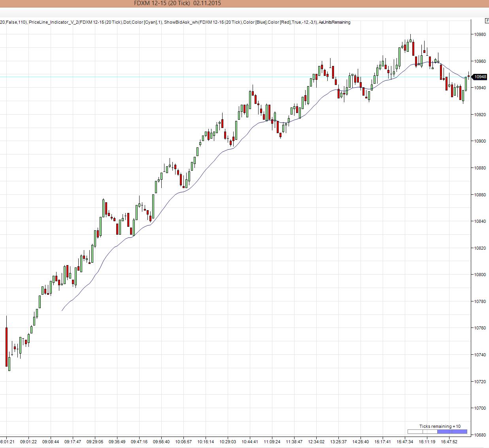This screenshot has height=448, width=489.
Task: Click the 09:08:44 time axis label
Action: [x=51, y=442]
